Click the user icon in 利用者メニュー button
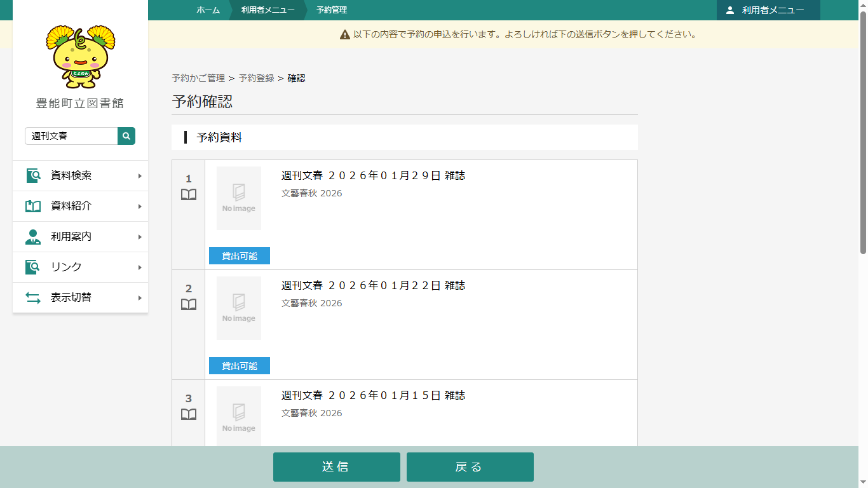The width and height of the screenshot is (868, 488). [730, 10]
